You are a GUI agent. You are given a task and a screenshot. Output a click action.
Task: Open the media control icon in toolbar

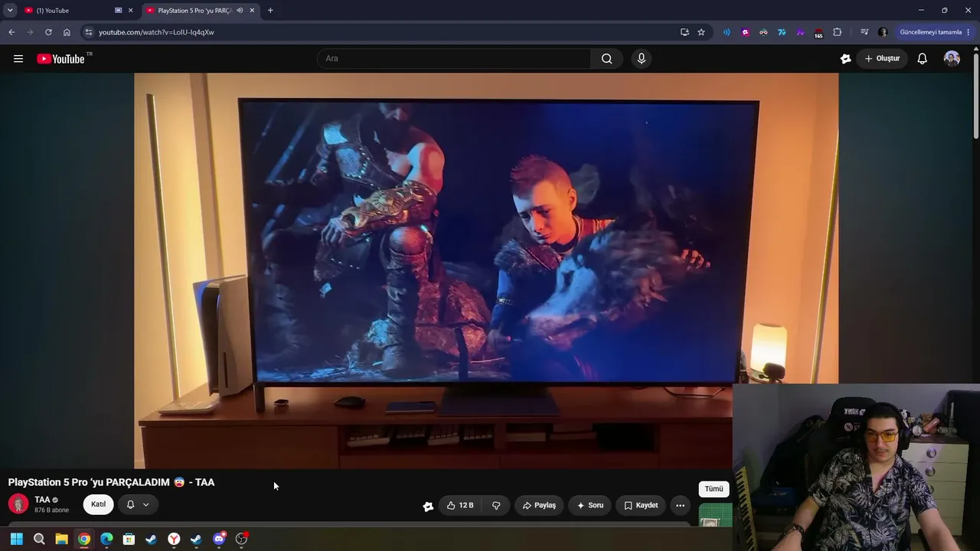(864, 32)
